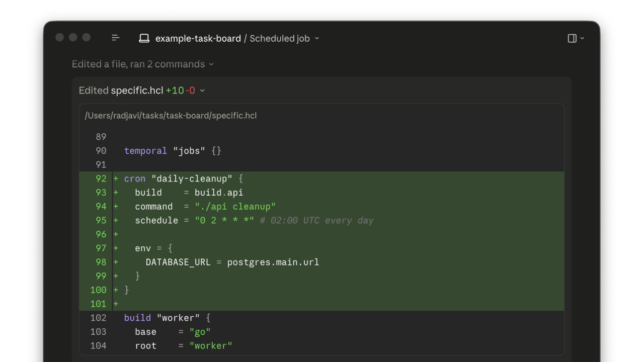Toggle the sidebar list icon
Image resolution: width=644 pixels, height=362 pixels.
coord(116,38)
